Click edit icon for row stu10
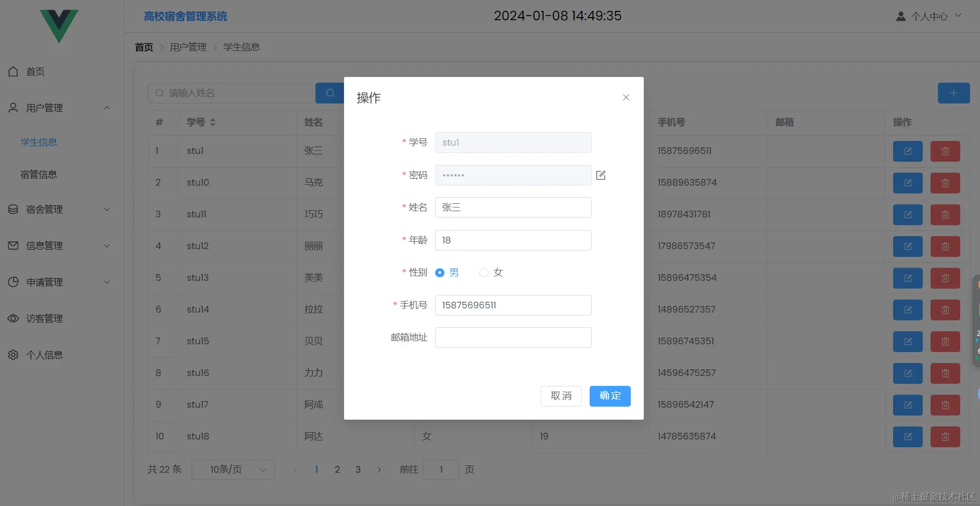The image size is (980, 506). coord(908,183)
